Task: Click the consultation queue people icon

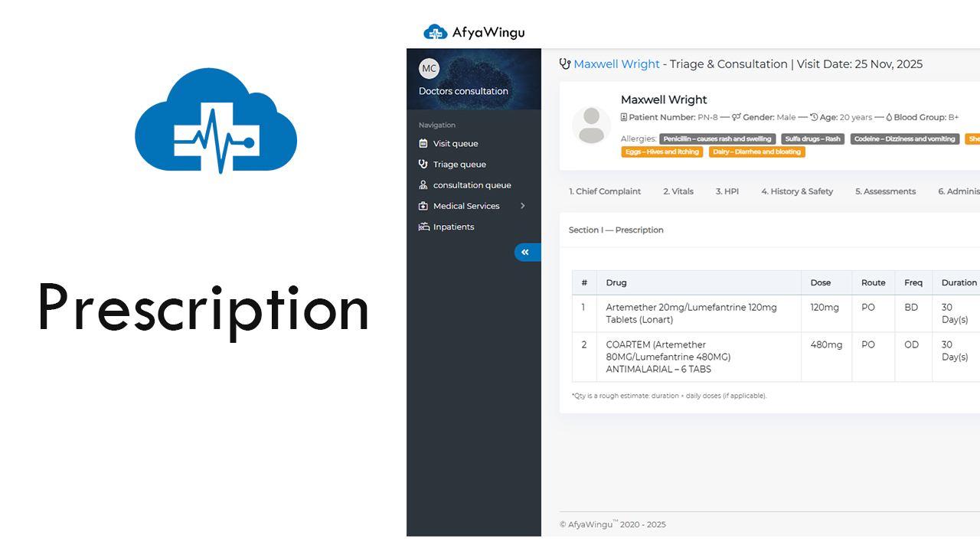Action: [x=423, y=185]
